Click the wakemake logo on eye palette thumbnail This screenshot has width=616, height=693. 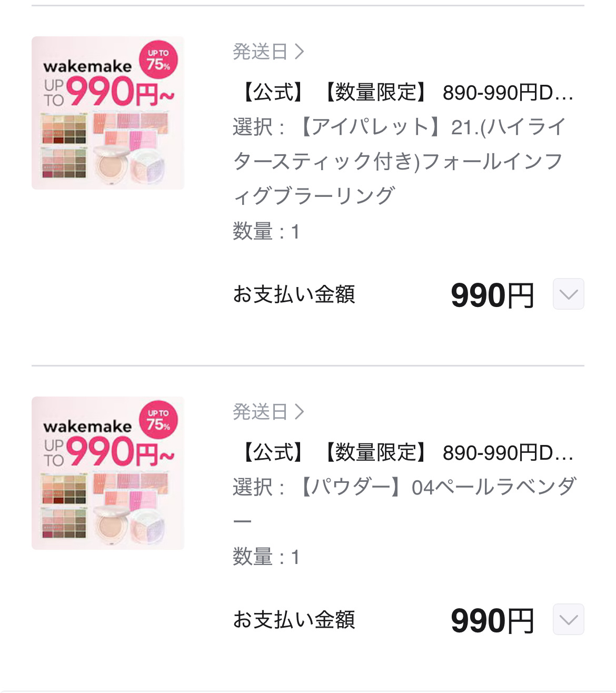(87, 66)
